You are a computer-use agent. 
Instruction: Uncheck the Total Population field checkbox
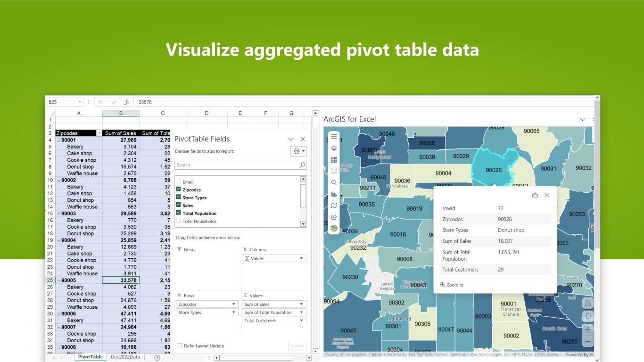[178, 213]
